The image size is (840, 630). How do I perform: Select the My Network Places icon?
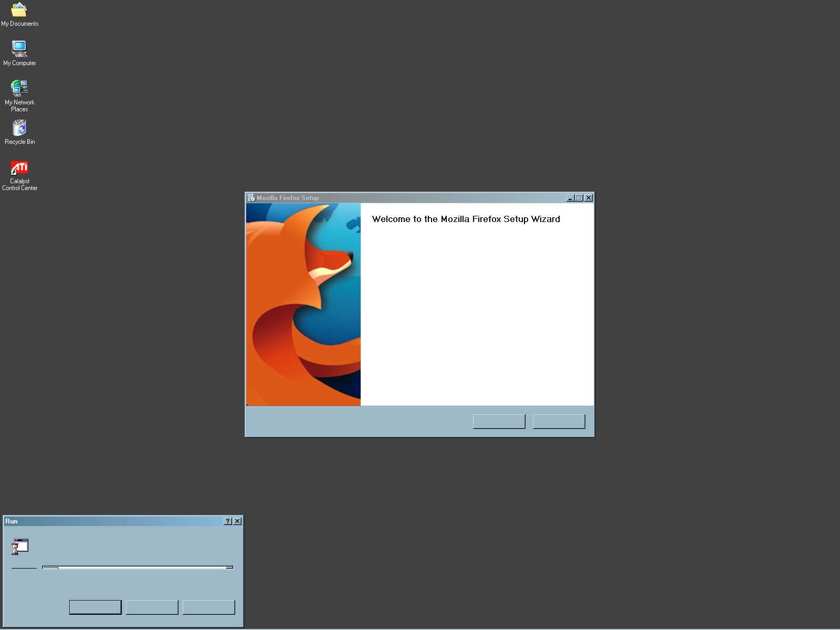(19, 96)
